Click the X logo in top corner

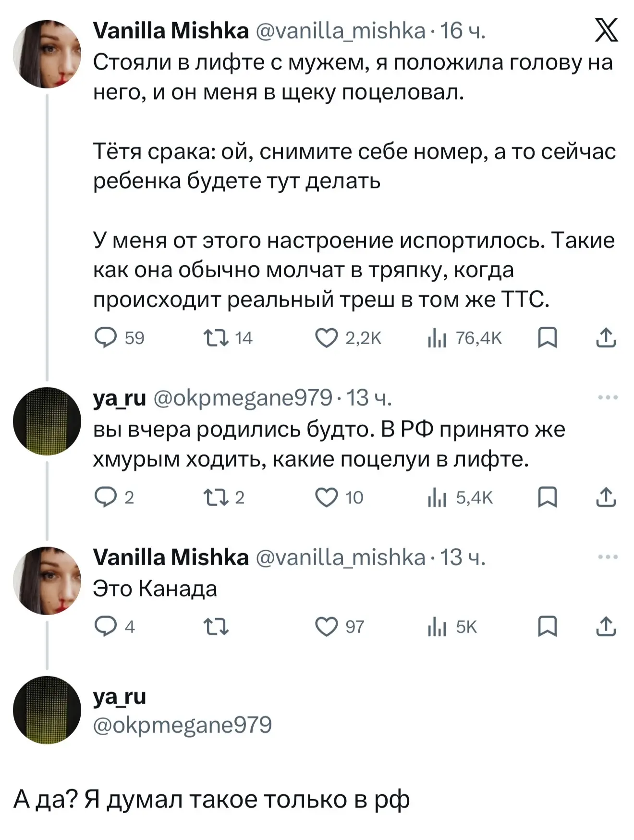[606, 31]
